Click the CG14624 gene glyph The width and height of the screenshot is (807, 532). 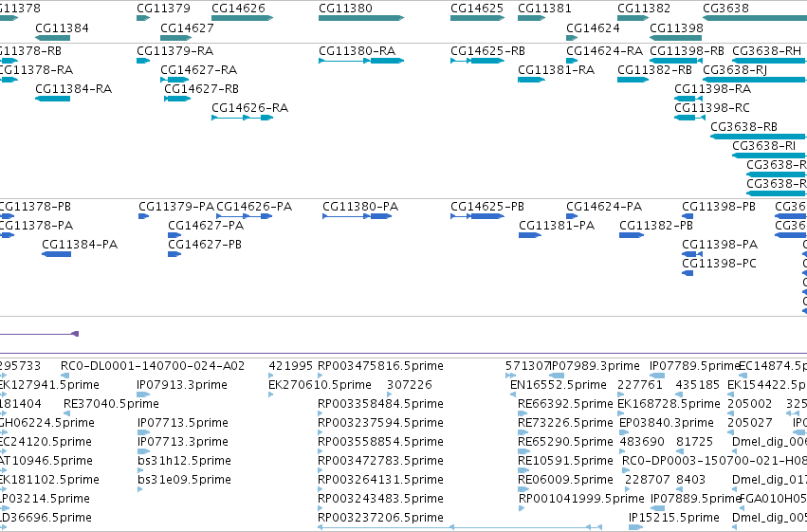[x=572, y=38]
